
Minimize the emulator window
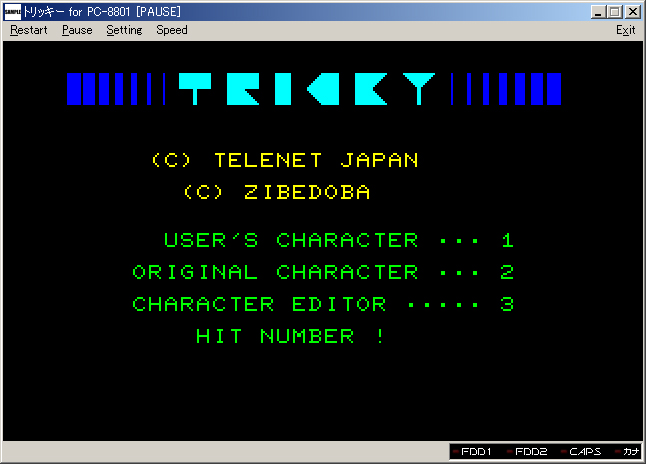[x=598, y=12]
